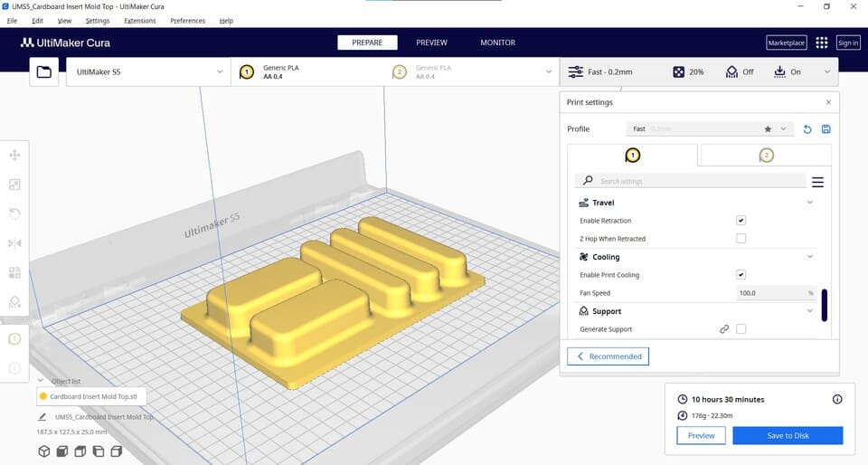The image size is (868, 465).
Task: Toggle Enable Print Cooling checkbox
Action: coord(741,275)
